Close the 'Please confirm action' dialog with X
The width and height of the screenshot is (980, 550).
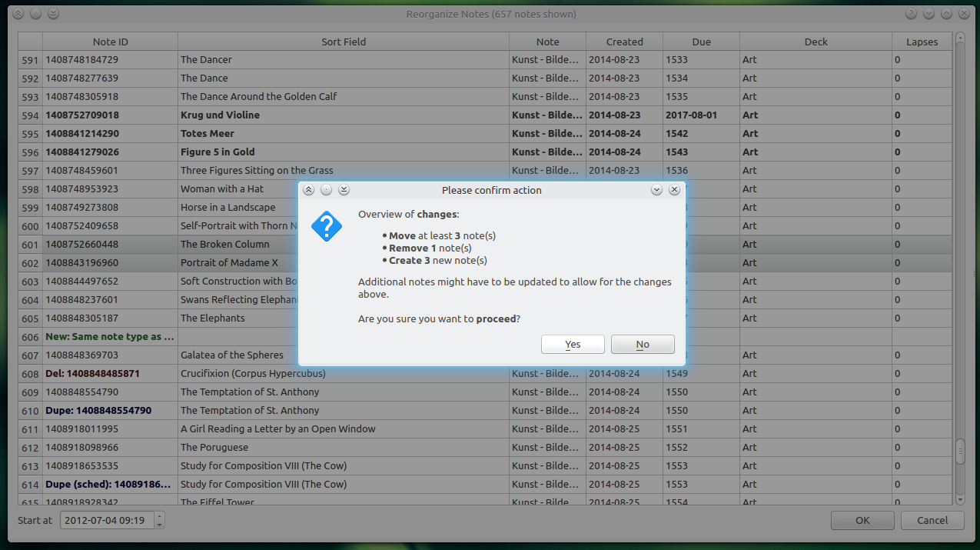674,190
